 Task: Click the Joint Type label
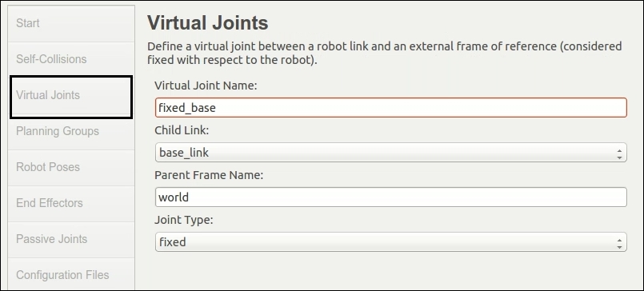[184, 221]
